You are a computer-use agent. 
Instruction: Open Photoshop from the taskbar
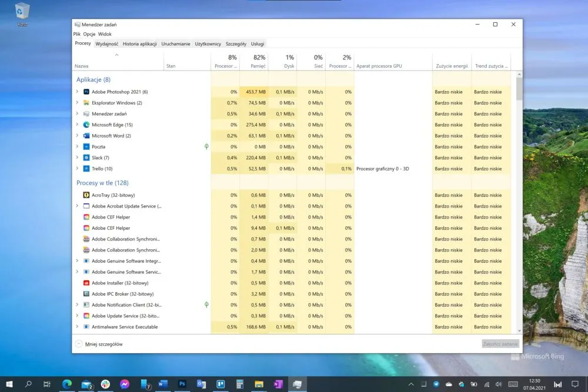(182, 384)
